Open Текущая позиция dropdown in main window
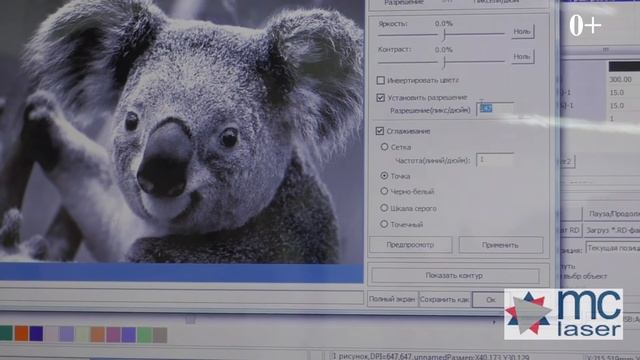 click(x=613, y=248)
